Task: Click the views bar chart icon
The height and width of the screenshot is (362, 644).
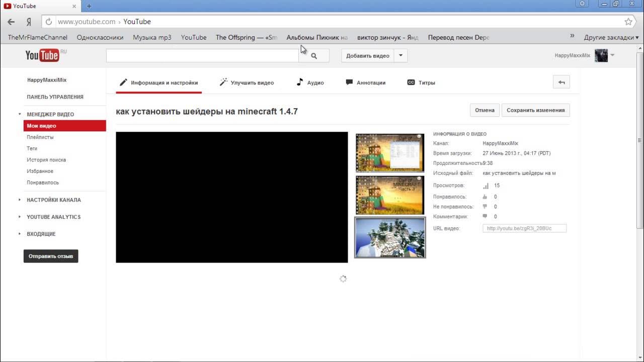Action: [x=486, y=186]
